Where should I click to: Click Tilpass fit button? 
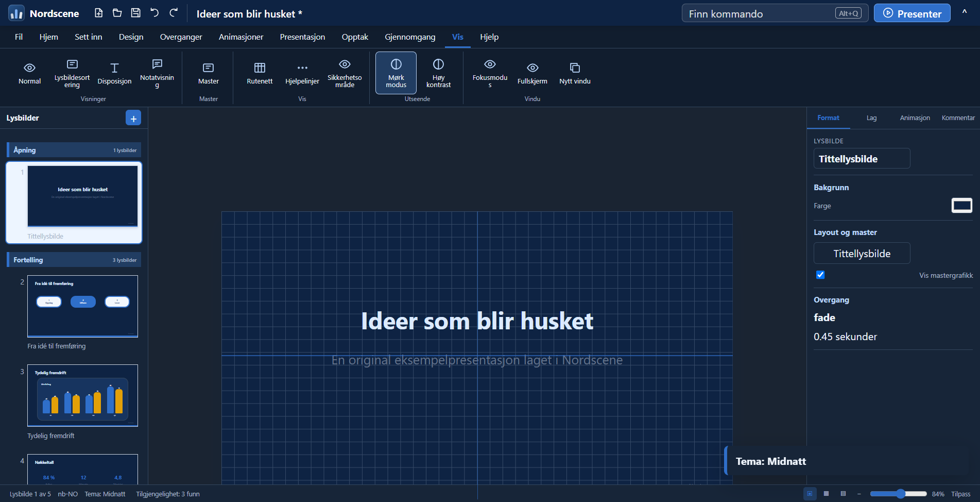point(960,494)
